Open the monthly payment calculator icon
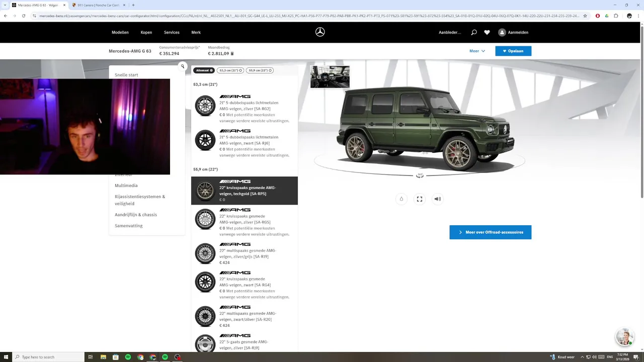This screenshot has height=362, width=644. coord(232,53)
